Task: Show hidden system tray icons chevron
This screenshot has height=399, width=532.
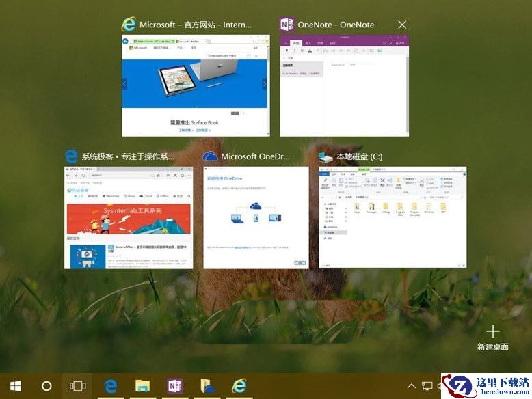Action: (x=411, y=386)
